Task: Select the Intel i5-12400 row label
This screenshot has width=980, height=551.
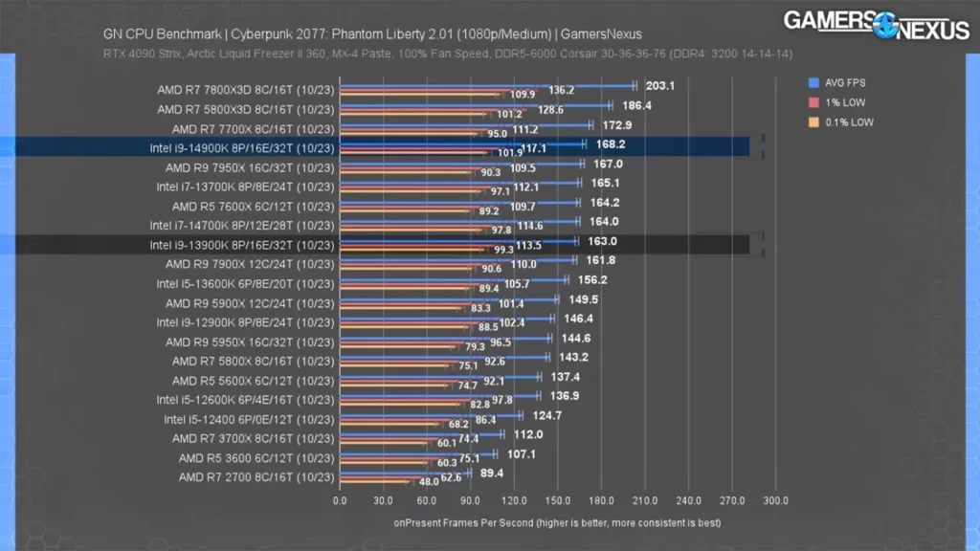Action: point(249,419)
